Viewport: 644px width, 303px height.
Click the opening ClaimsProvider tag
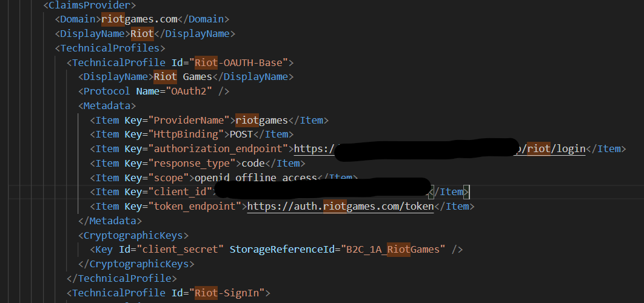90,5
